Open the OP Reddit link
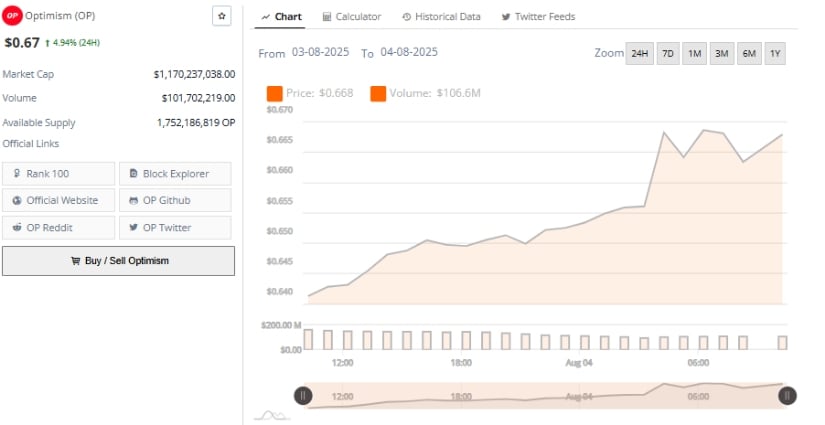This screenshot has height=425, width=825. 58,228
